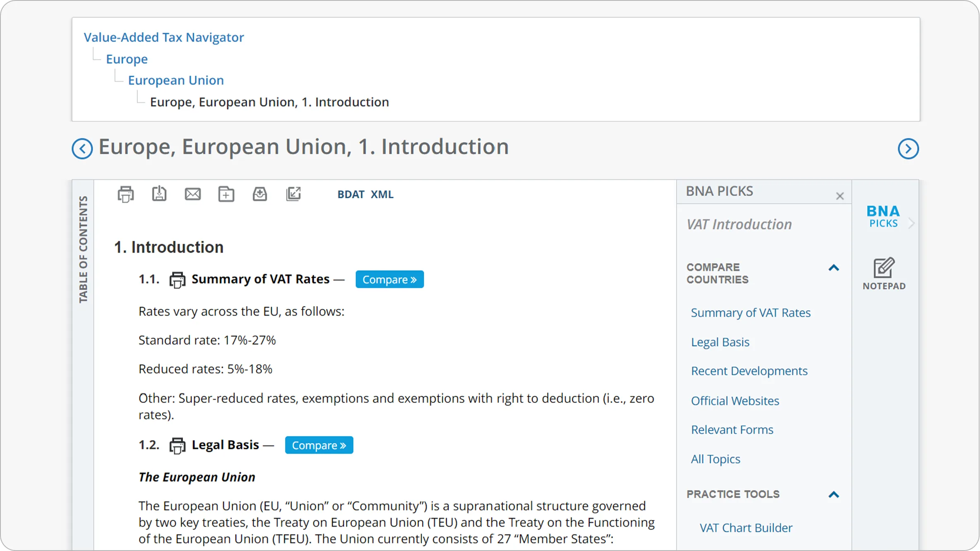Viewport: 980px width, 551px height.
Task: Collapse the Compare Countries section
Action: [x=834, y=268]
